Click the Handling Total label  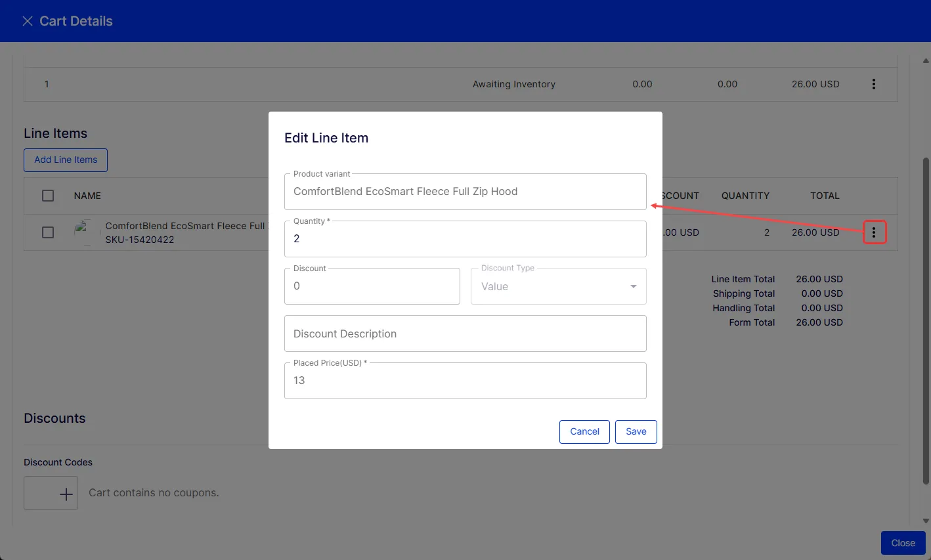pos(744,308)
